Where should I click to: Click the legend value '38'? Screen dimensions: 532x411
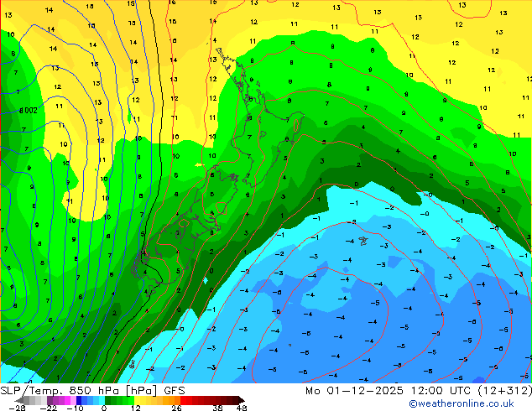218,408
